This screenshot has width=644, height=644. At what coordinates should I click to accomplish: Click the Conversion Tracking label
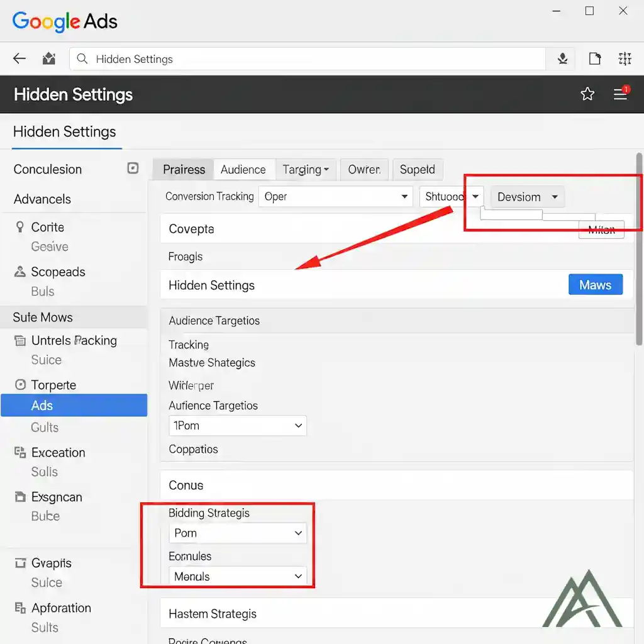pyautogui.click(x=209, y=196)
